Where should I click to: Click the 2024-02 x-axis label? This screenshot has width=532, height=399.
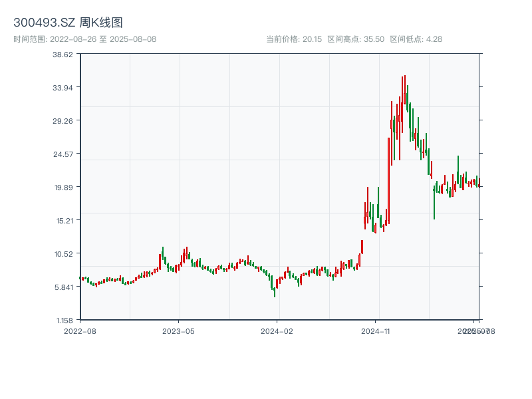tap(277, 331)
